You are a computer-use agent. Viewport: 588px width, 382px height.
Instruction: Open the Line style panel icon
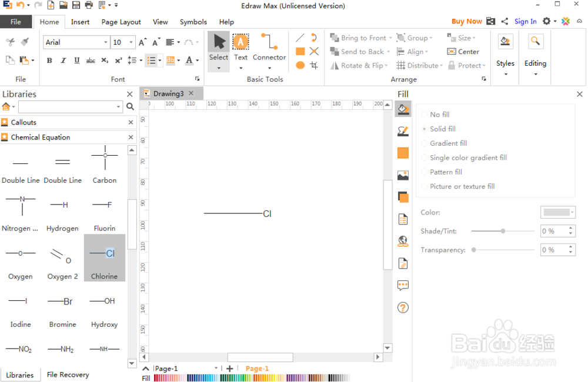[403, 131]
